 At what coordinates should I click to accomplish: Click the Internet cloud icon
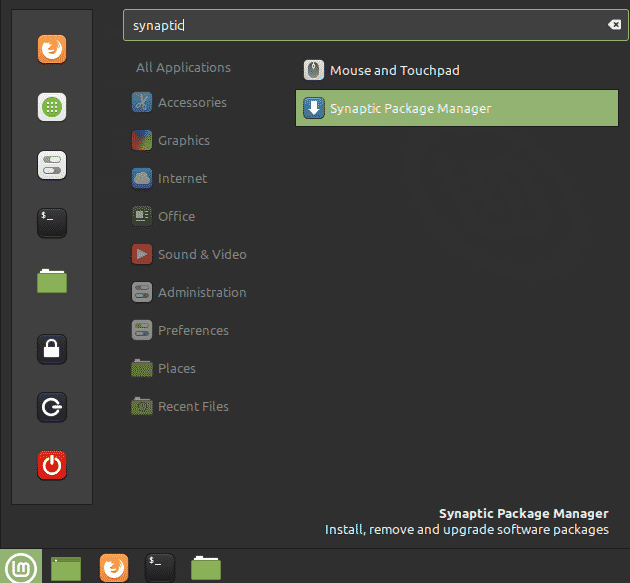142,178
